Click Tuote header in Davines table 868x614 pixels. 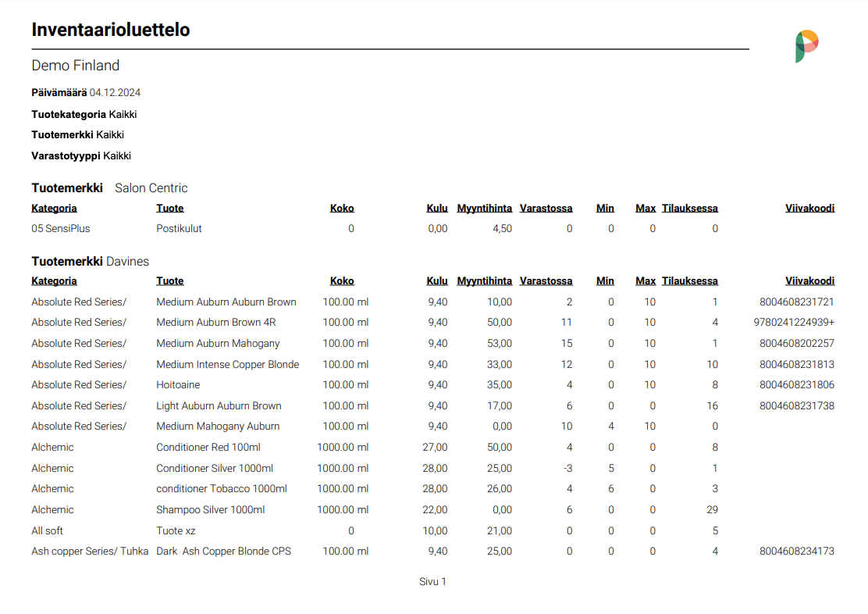tap(170, 281)
